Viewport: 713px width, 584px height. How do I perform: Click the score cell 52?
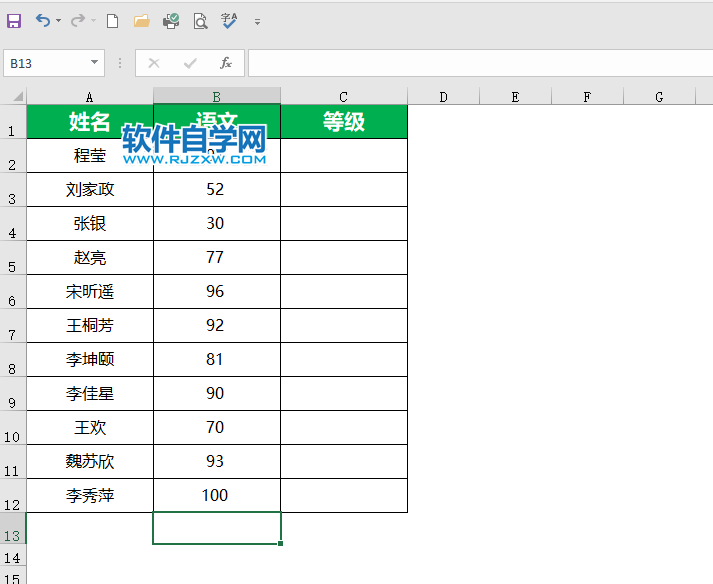(217, 190)
